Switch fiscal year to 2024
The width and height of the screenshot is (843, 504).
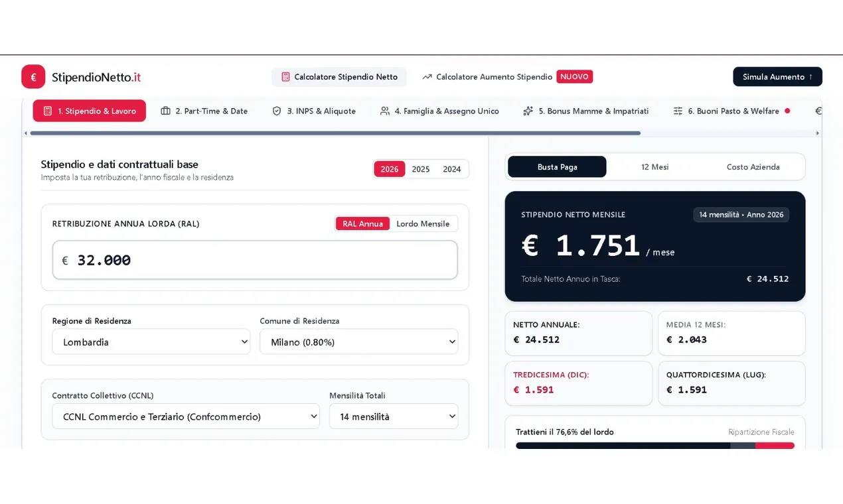pos(452,169)
